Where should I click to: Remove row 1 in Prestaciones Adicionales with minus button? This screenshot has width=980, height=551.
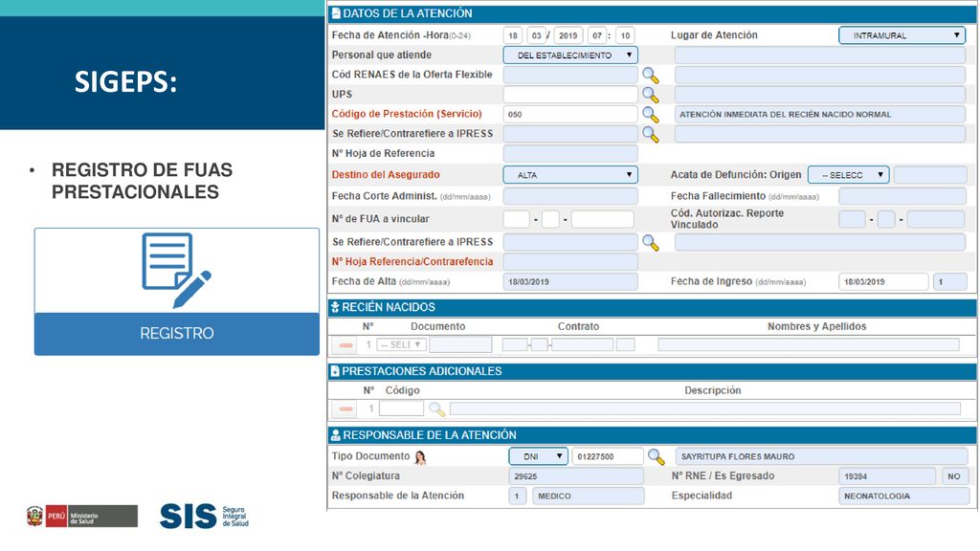point(345,409)
